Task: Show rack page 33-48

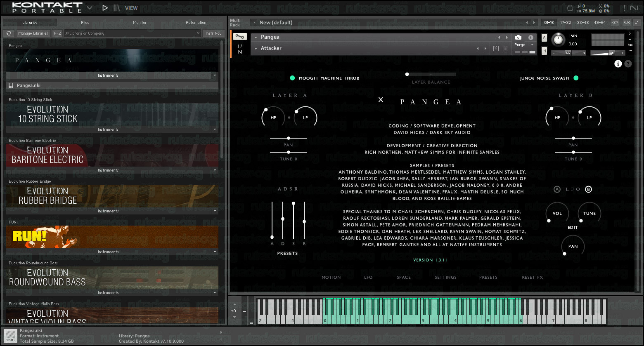Action: coord(583,23)
